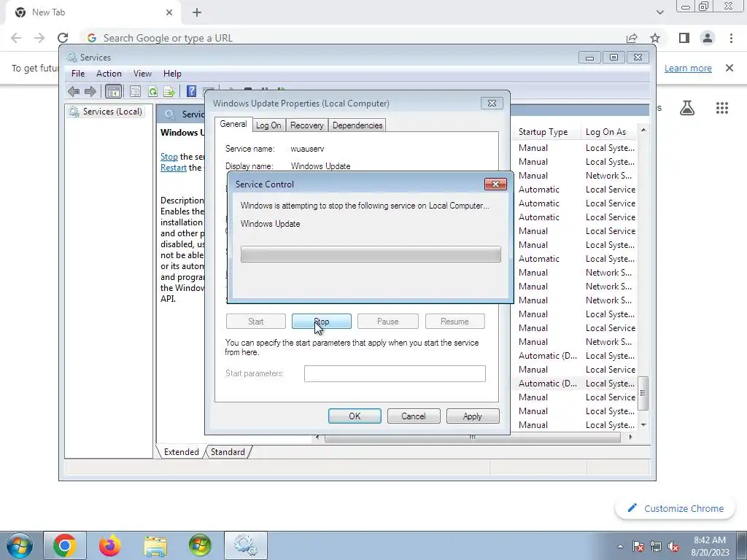Screen dimensions: 747x560
Task: Click the Start parameters input field
Action: (395, 374)
